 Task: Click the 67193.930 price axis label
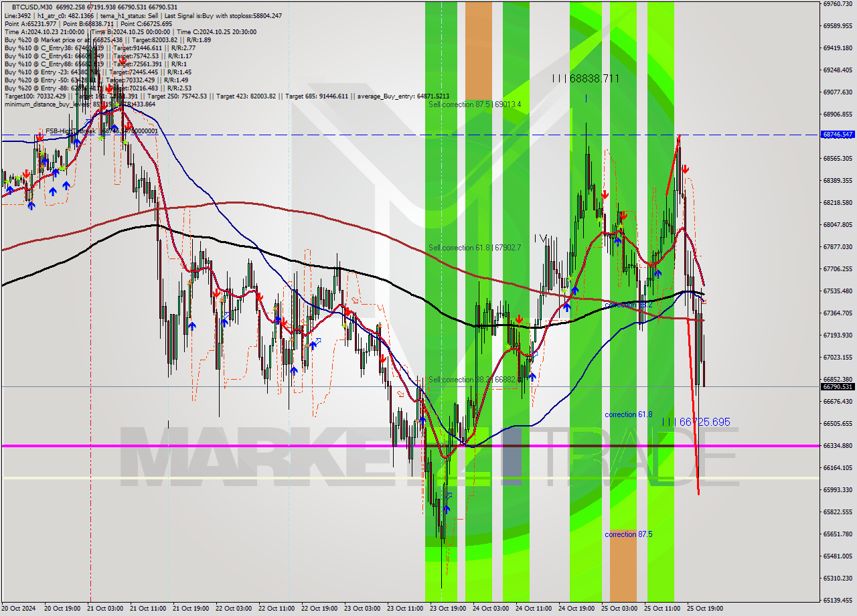(x=838, y=335)
